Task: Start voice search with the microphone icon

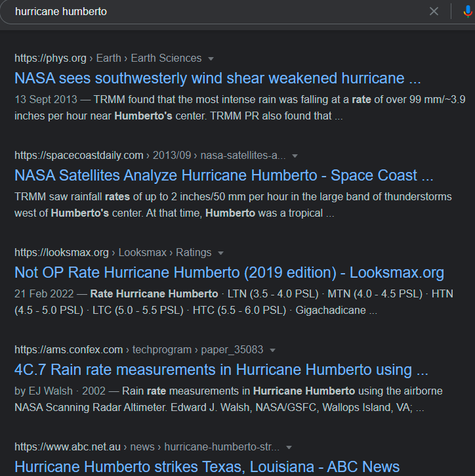Action: (468, 12)
